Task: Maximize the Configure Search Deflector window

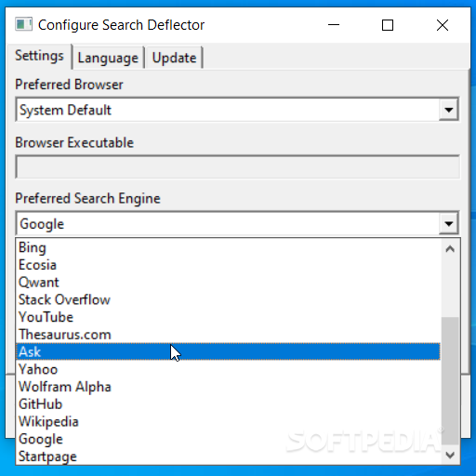Action: pyautogui.click(x=388, y=25)
